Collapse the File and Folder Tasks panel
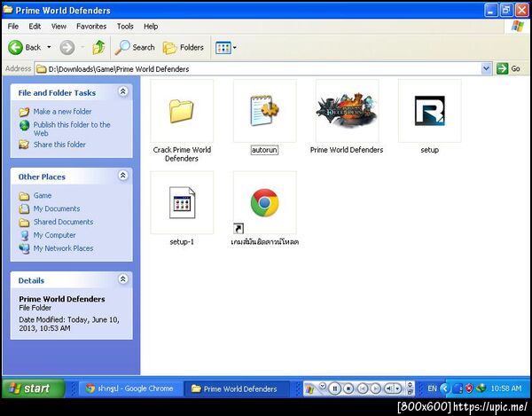The image size is (532, 416). (x=123, y=91)
